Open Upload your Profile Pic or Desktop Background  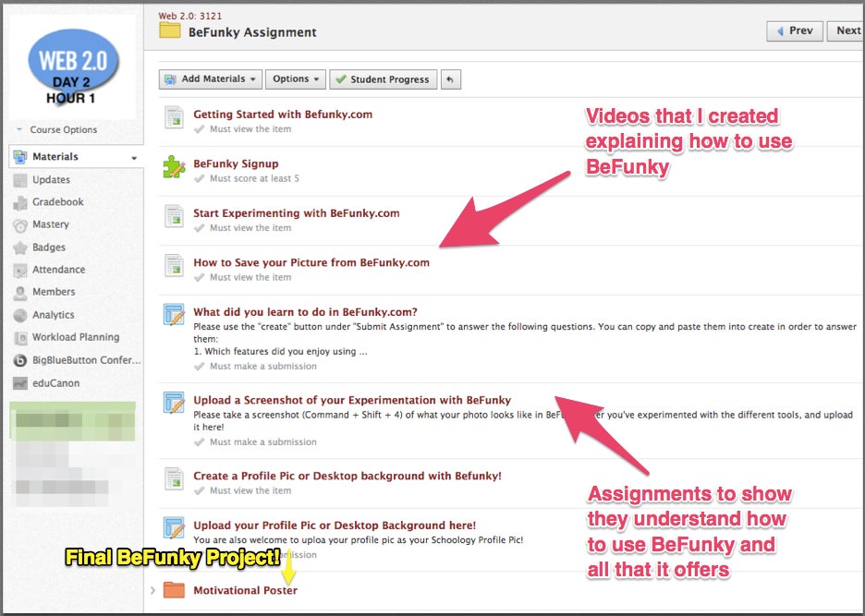(335, 525)
